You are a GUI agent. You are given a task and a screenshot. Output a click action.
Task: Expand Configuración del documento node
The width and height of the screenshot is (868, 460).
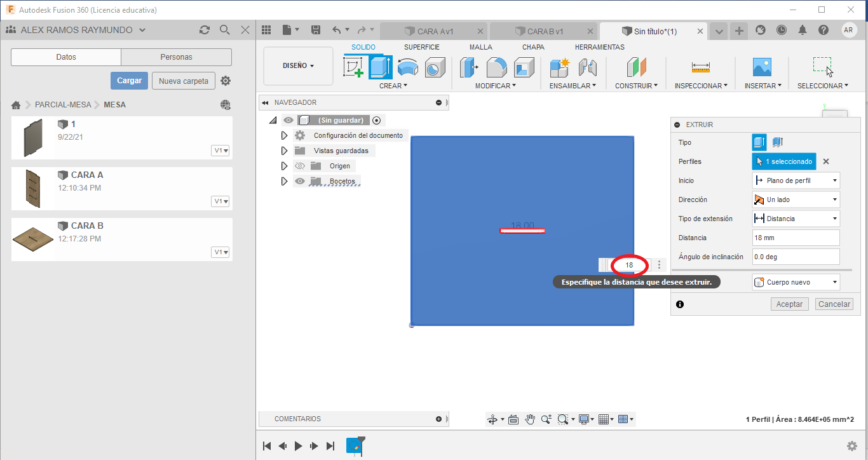pyautogui.click(x=285, y=135)
